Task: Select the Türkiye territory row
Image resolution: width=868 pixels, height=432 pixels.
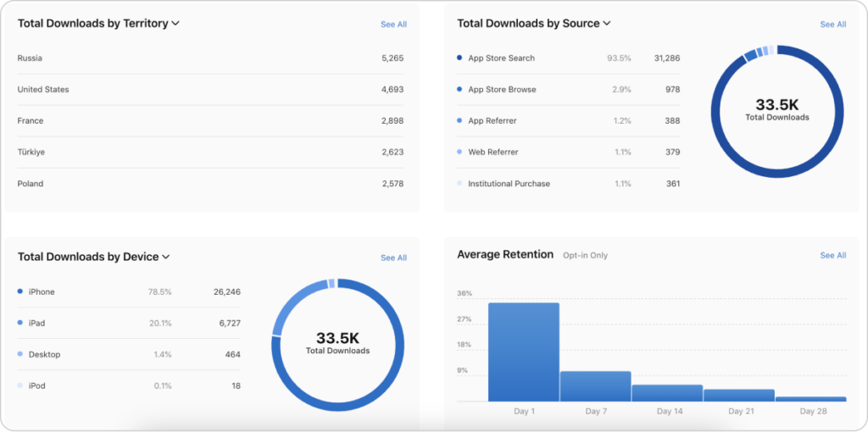Action: 210,152
